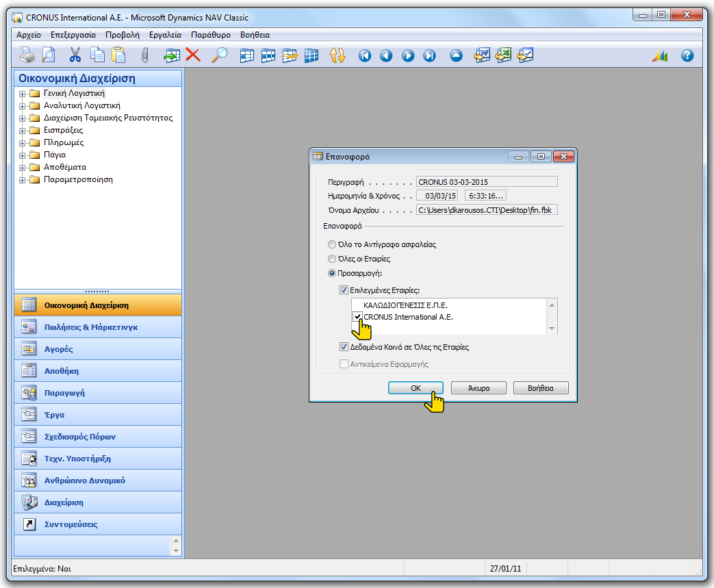Viewport: 714px width, 588px height.
Task: Click the company list scroll-down arrow
Action: coord(552,329)
